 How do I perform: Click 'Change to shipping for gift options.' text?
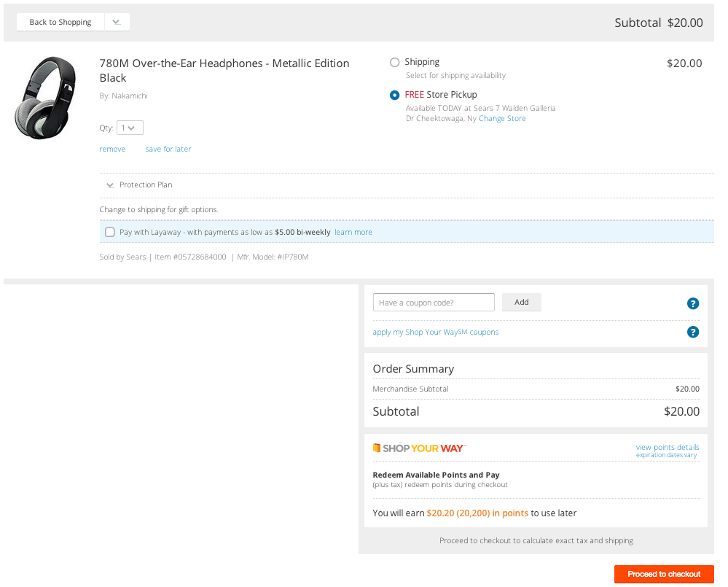tap(159, 209)
